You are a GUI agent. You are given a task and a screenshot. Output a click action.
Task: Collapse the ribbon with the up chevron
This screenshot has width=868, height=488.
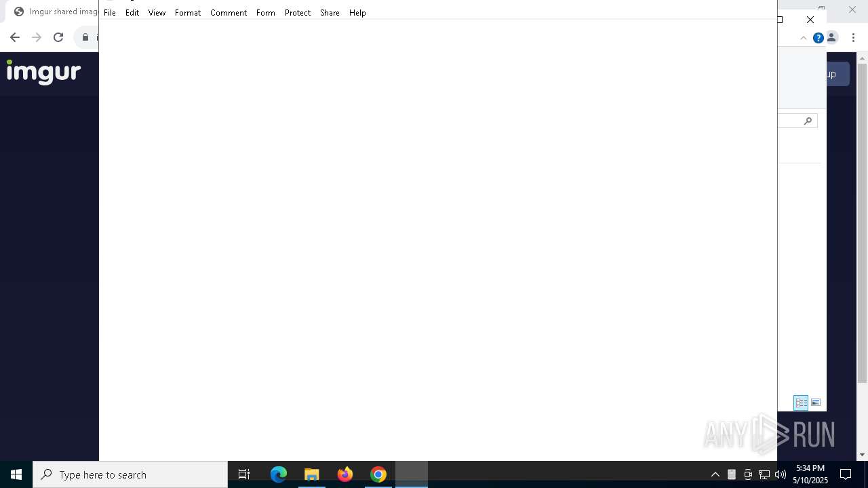click(x=804, y=38)
